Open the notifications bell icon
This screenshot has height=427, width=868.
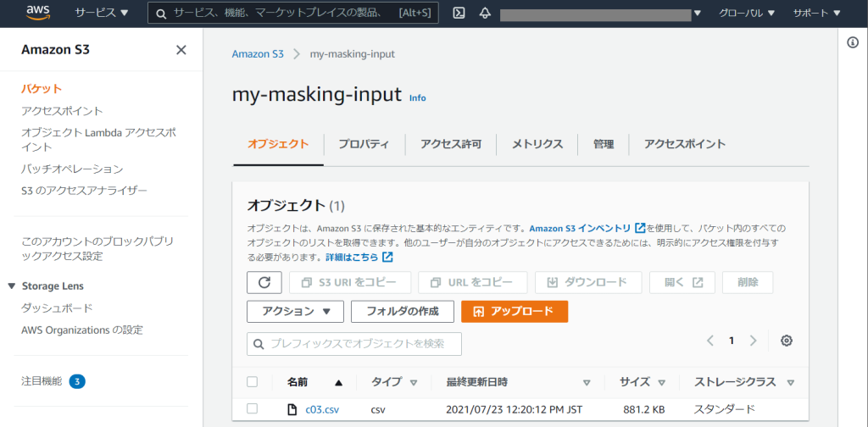tap(485, 14)
